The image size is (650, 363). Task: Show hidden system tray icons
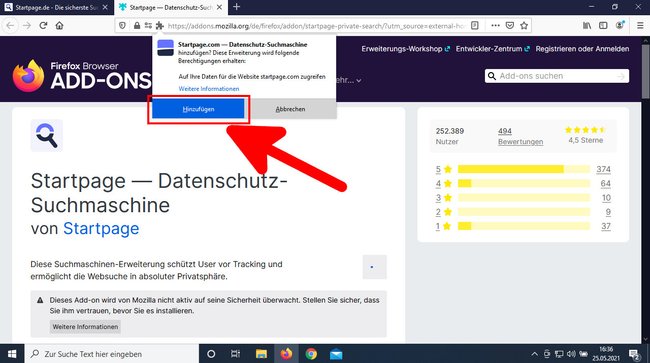pos(534,354)
